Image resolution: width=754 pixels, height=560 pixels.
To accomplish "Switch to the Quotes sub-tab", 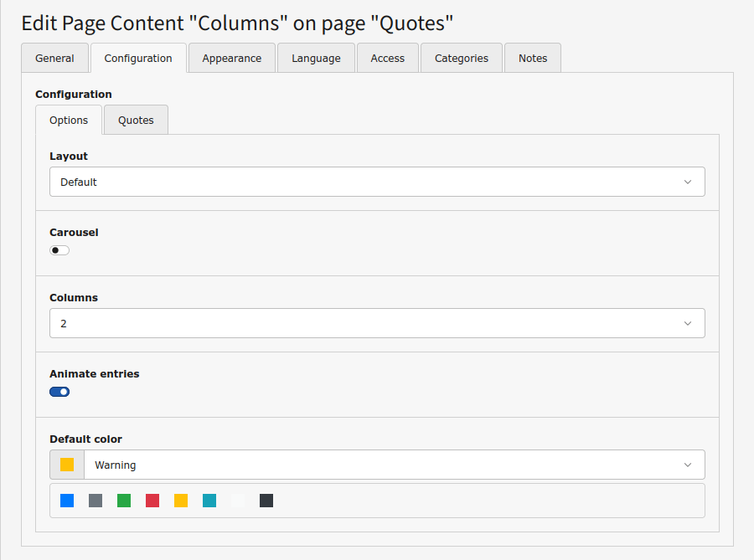I will (x=136, y=120).
